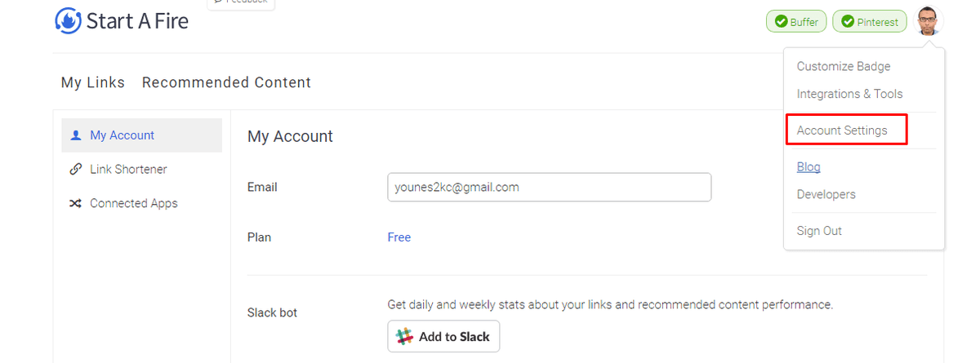Click the person icon beside My Account
980x363 pixels.
(76, 135)
